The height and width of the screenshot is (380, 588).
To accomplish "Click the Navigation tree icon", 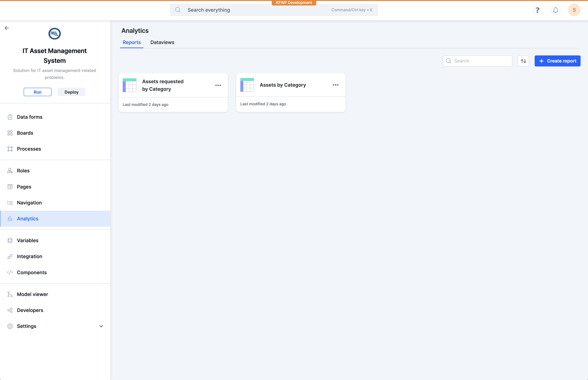I will [x=10, y=203].
